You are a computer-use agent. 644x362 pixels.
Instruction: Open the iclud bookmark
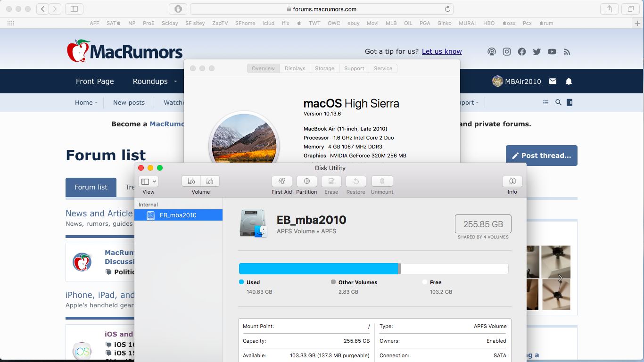(268, 23)
